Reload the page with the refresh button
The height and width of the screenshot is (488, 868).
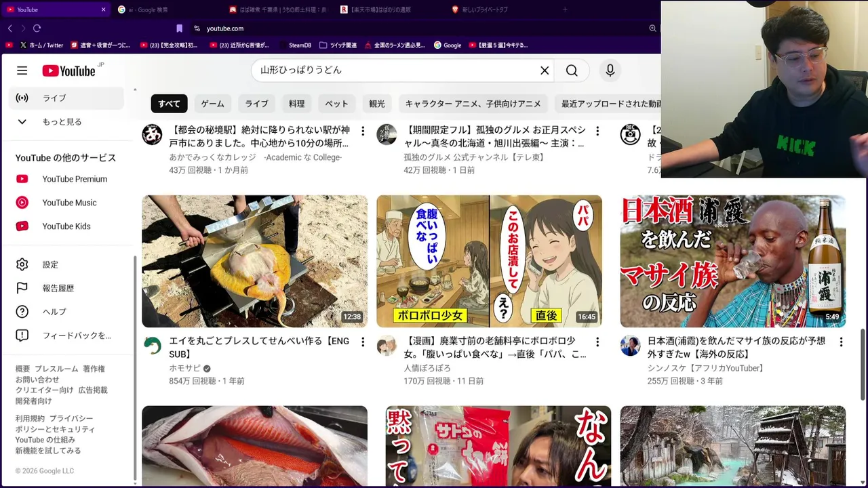coord(37,28)
